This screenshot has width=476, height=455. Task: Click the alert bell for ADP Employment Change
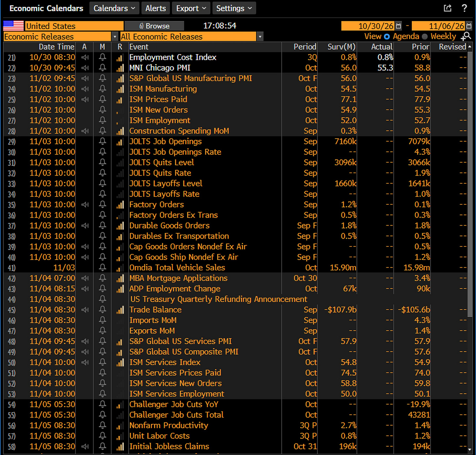pos(102,289)
